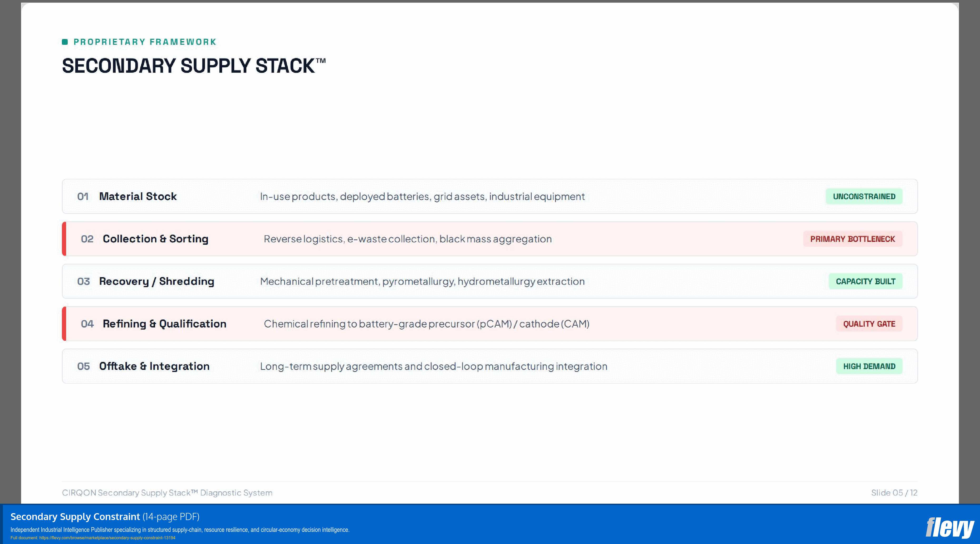
Task: Click the SECONDARY SUPPLY STACK heading
Action: (x=194, y=66)
